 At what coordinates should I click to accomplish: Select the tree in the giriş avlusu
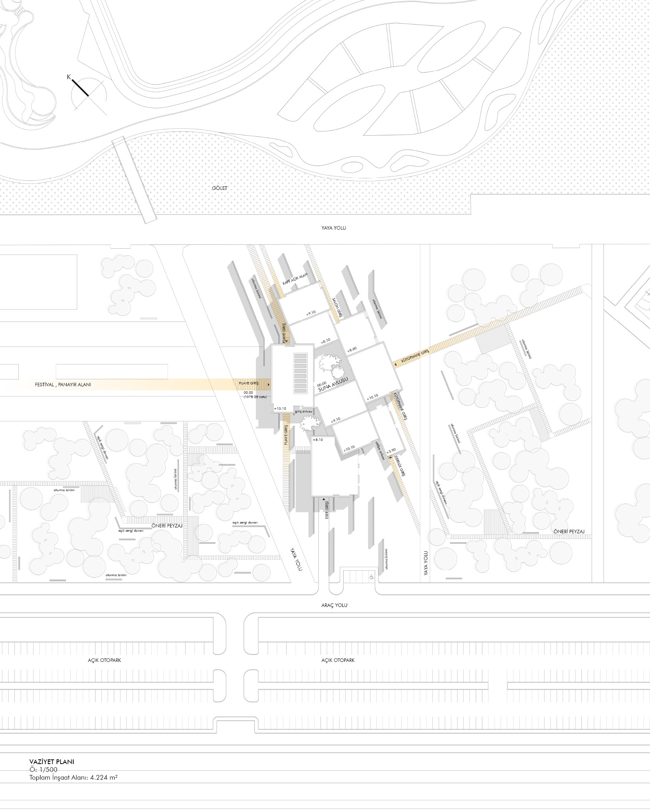(x=310, y=423)
